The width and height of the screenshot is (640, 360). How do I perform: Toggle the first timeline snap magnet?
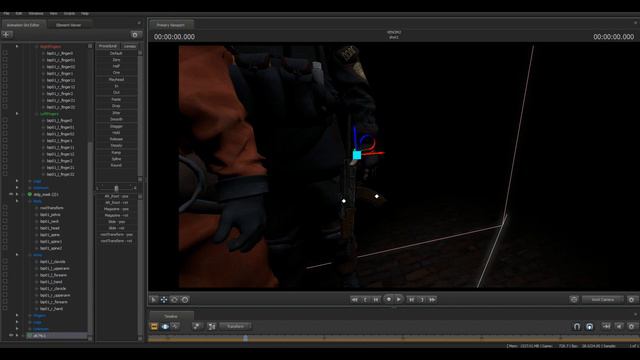(x=577, y=327)
